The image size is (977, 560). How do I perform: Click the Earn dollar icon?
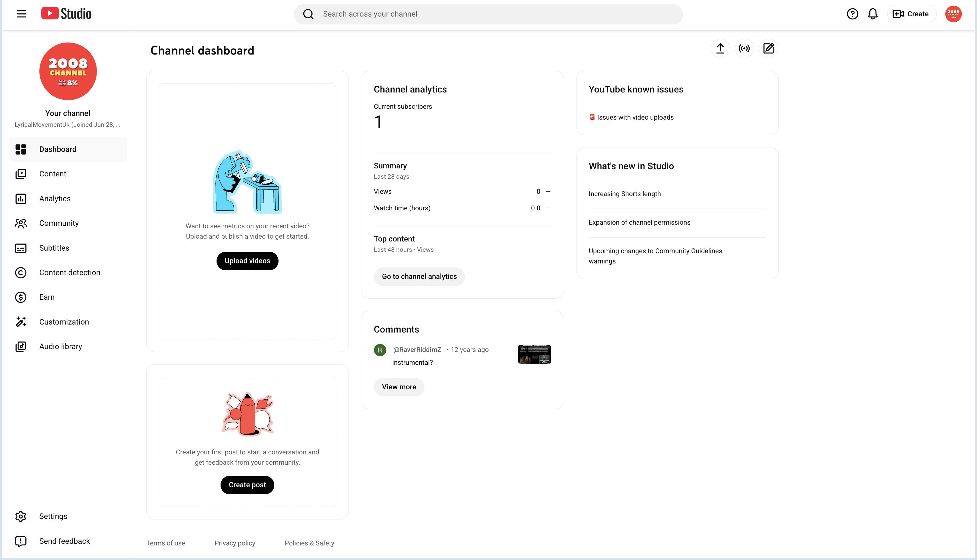pos(21,297)
